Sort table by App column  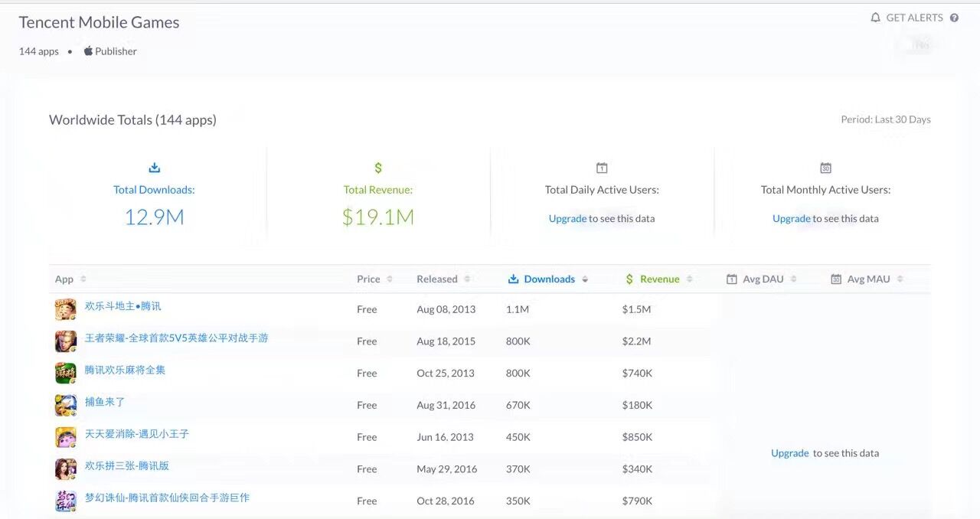(70, 279)
